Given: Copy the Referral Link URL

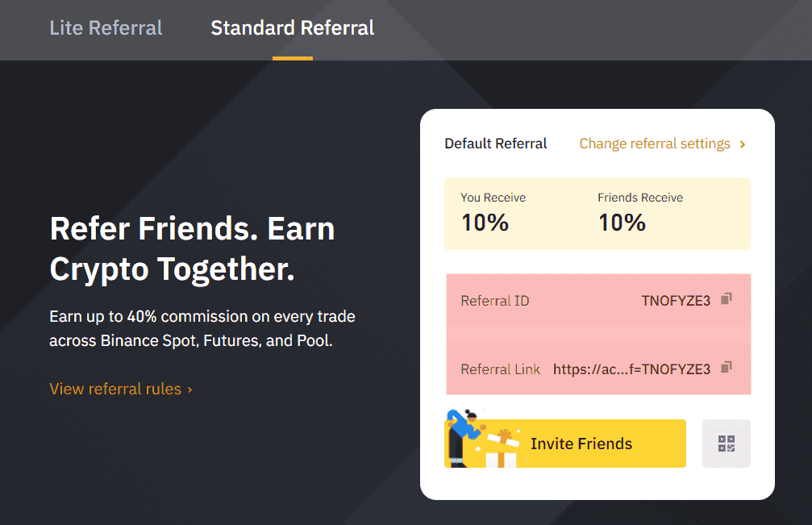Looking at the screenshot, I should pos(727,368).
